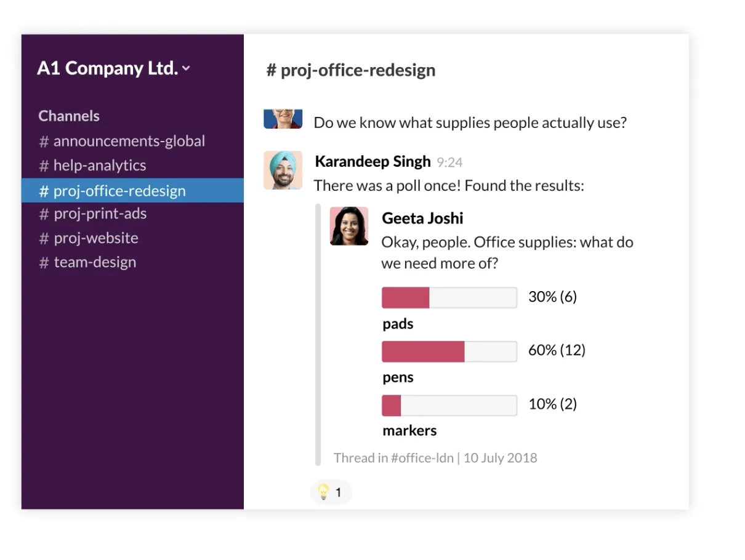
Task: Switch to the help-analytics channel
Action: [x=92, y=165]
